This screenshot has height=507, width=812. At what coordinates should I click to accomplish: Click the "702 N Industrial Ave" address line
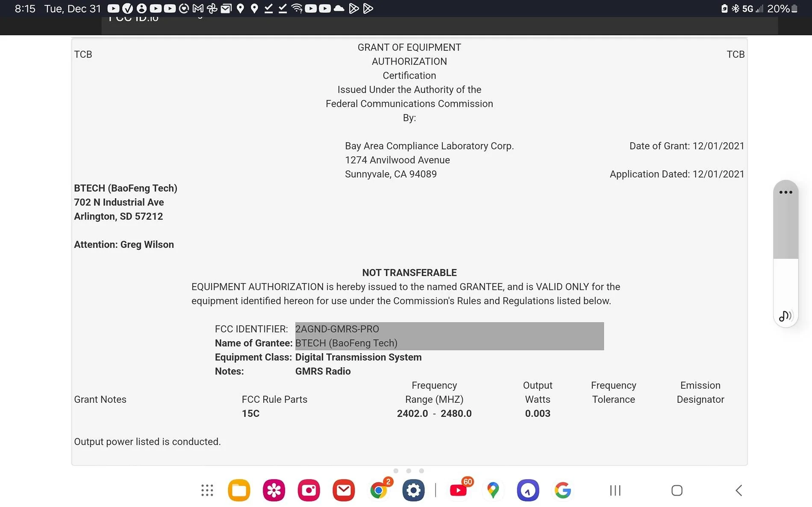click(x=119, y=202)
